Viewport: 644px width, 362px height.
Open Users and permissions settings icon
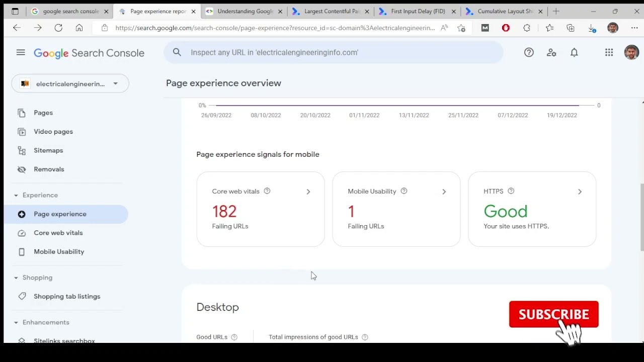(x=551, y=52)
